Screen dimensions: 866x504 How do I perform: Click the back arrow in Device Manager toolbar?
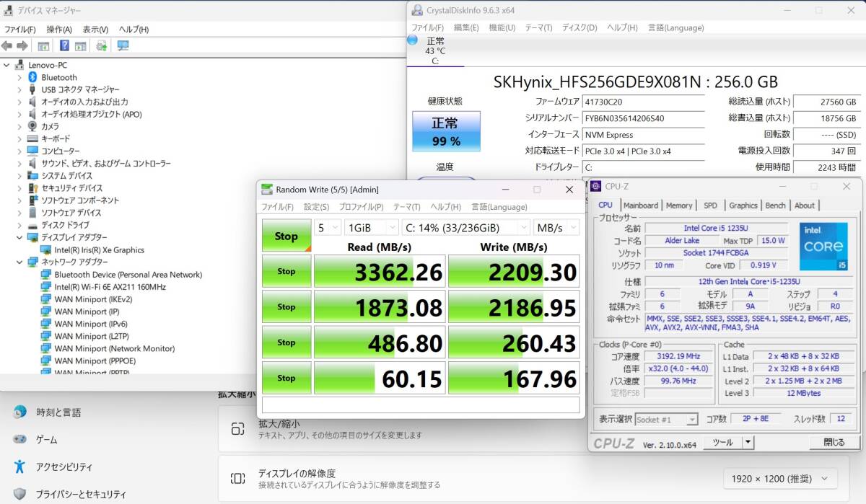(7, 45)
